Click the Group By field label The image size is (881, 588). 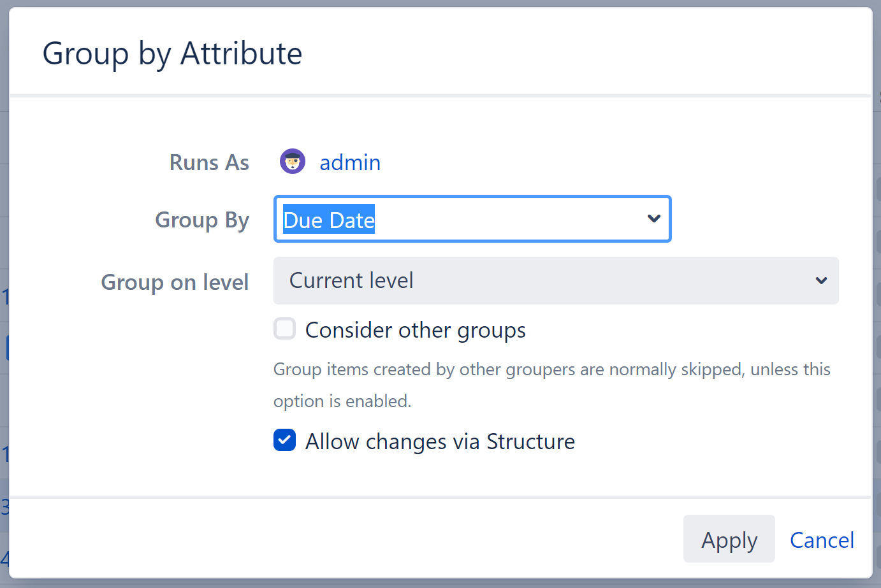201,220
